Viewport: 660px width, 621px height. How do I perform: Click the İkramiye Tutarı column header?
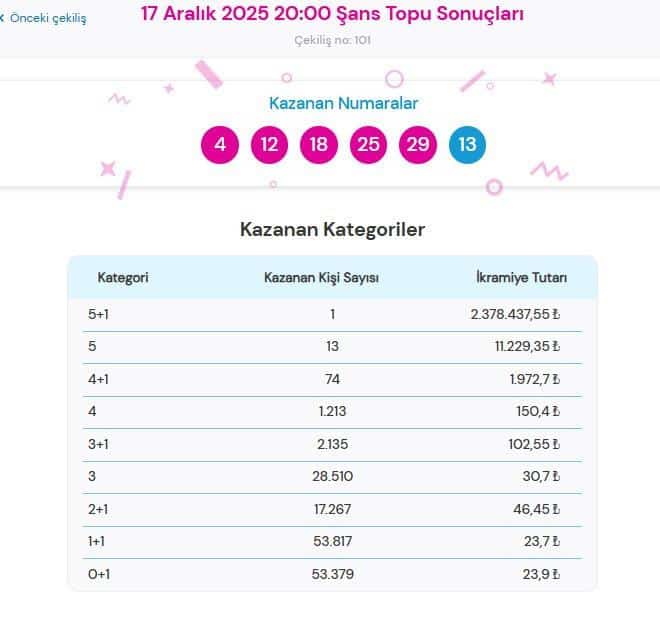[521, 277]
